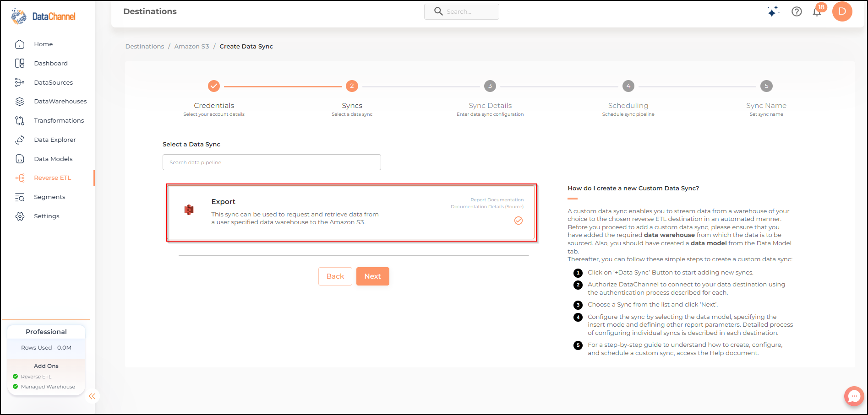Click the custom Data Sync help heading
Image resolution: width=868 pixels, height=415 pixels.
[x=633, y=188]
